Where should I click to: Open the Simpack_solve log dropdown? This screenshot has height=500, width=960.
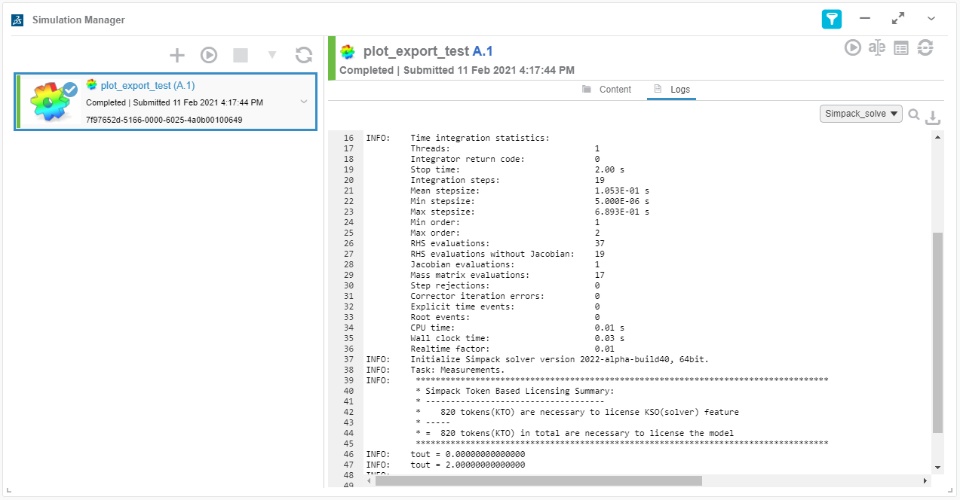[x=861, y=114]
